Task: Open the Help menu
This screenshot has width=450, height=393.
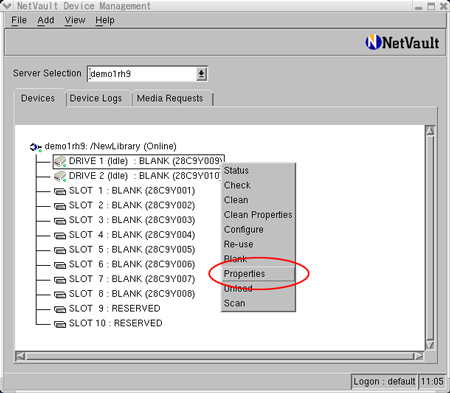Action: [105, 20]
